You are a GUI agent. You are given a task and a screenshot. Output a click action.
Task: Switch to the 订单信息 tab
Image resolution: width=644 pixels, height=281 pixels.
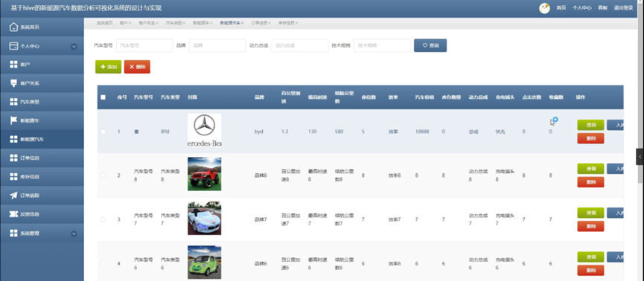(x=259, y=23)
